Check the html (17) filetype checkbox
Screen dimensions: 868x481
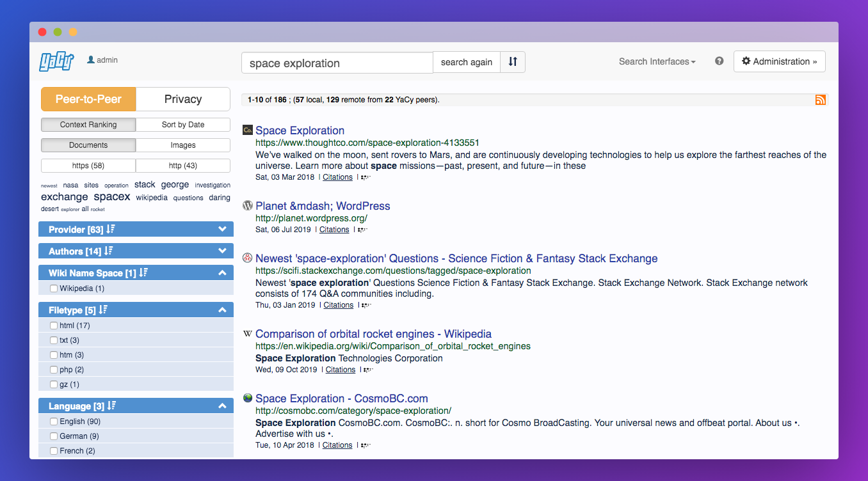[54, 326]
